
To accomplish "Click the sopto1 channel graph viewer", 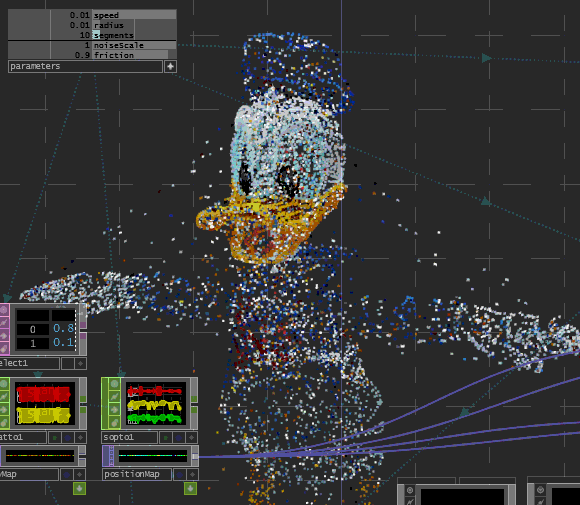I will [x=155, y=404].
